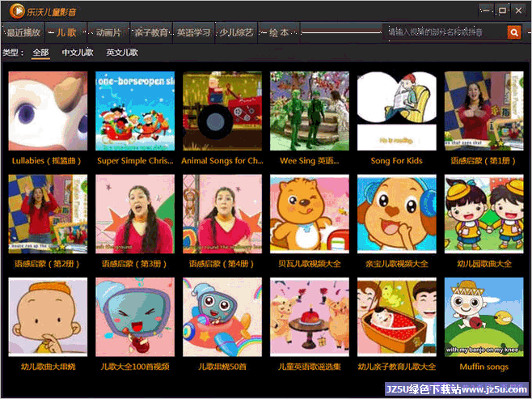Click the Super Simple Chris... title
The width and height of the screenshot is (532, 399).
point(135,161)
